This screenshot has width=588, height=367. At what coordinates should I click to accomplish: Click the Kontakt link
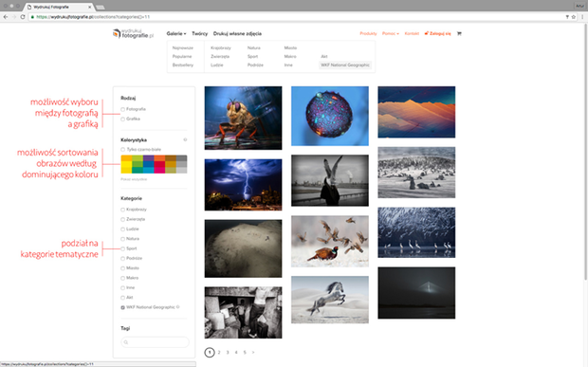coord(412,33)
